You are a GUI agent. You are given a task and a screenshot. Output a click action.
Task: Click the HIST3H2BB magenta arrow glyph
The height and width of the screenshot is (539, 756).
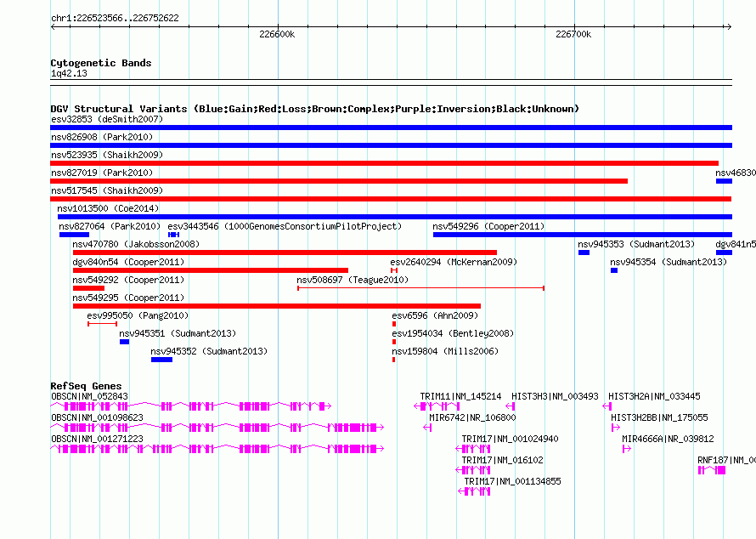[x=616, y=428]
